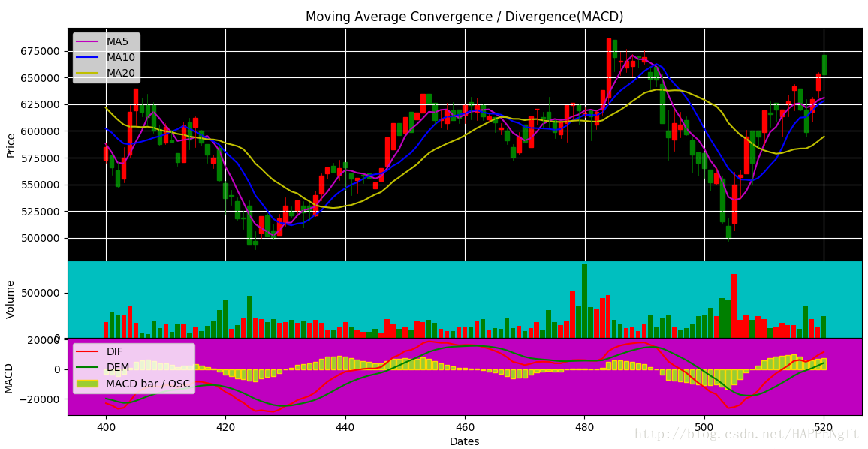
Task: Select the MA10 label in the price legend
Action: coord(121,57)
